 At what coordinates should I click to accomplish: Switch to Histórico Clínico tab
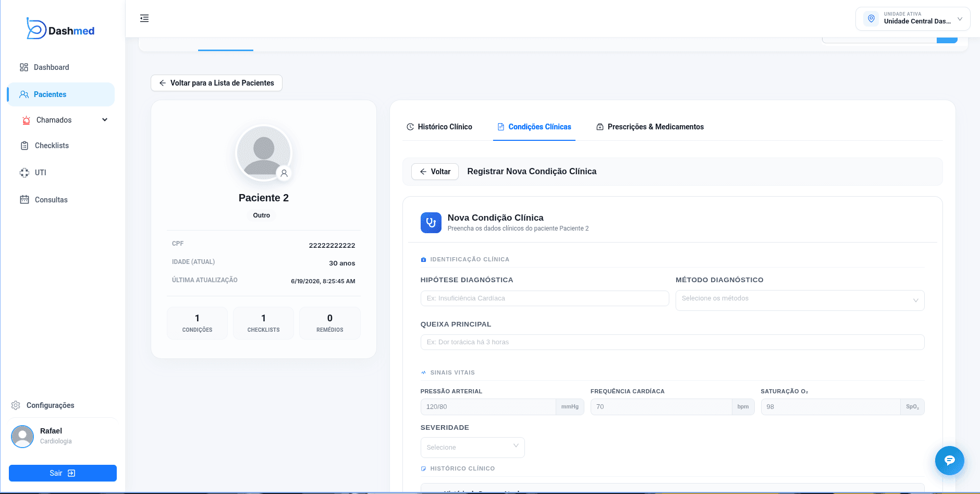click(439, 127)
